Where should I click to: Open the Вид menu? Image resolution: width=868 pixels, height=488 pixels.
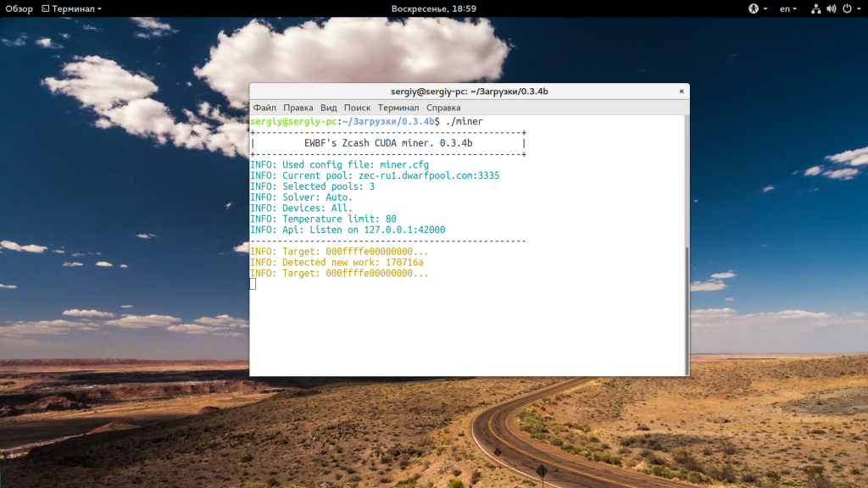(328, 108)
